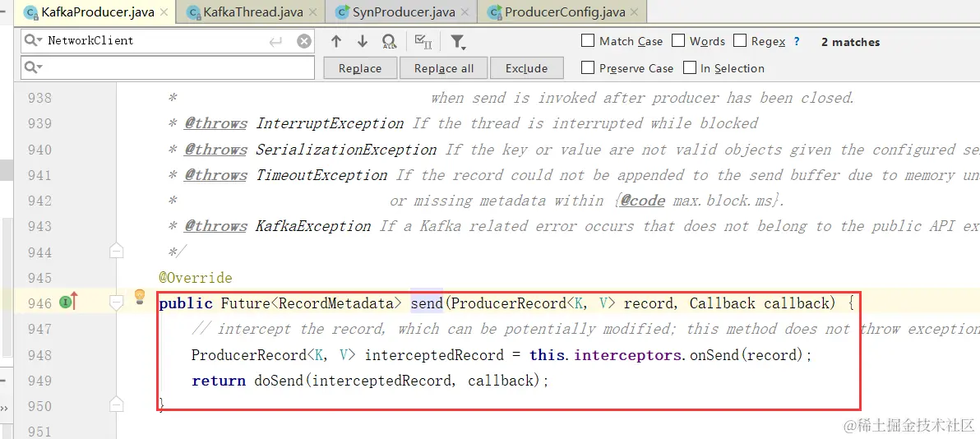Enable the Words checkbox
This screenshot has height=439, width=980.
(678, 41)
